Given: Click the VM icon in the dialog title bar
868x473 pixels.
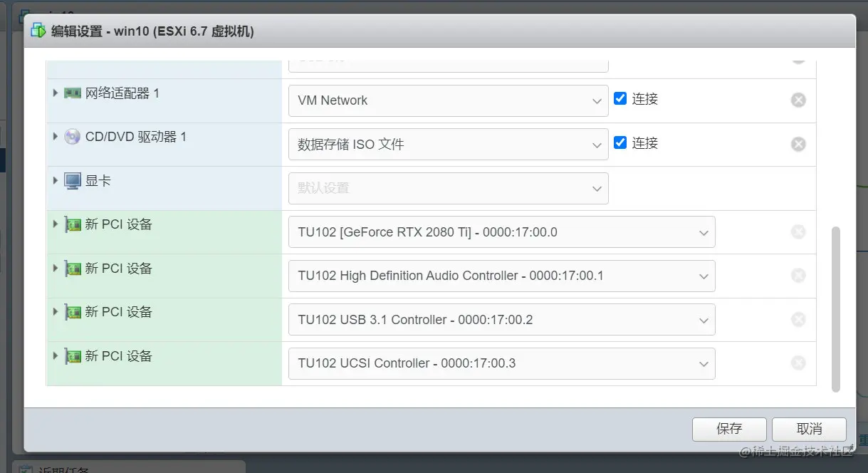Looking at the screenshot, I should [x=38, y=31].
